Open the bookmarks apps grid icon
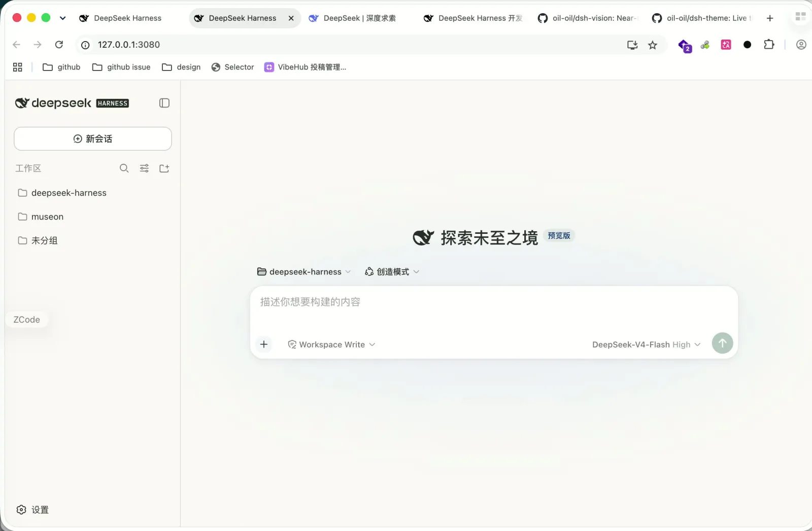The image size is (812, 531). [18, 67]
